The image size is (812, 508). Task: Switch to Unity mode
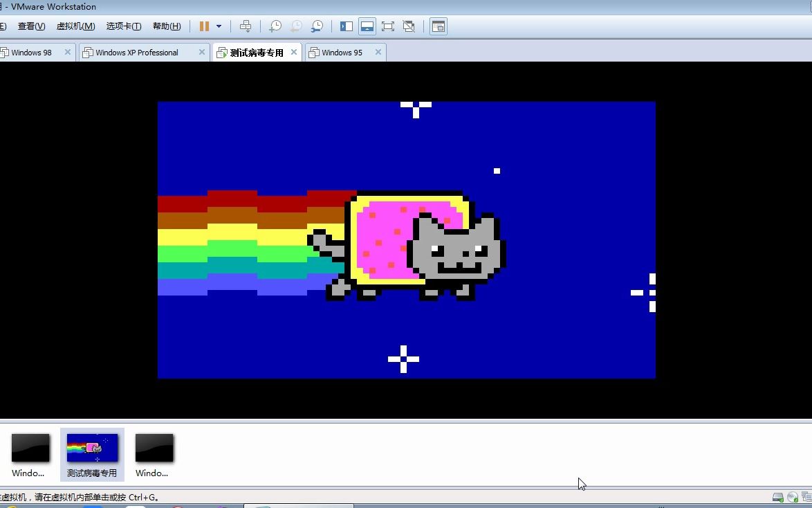409,26
